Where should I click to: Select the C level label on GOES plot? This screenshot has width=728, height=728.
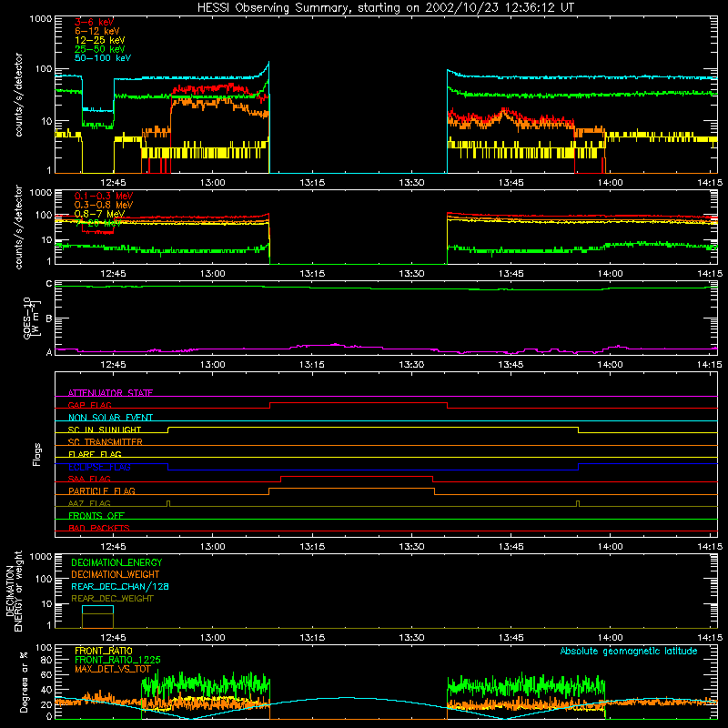[49, 284]
